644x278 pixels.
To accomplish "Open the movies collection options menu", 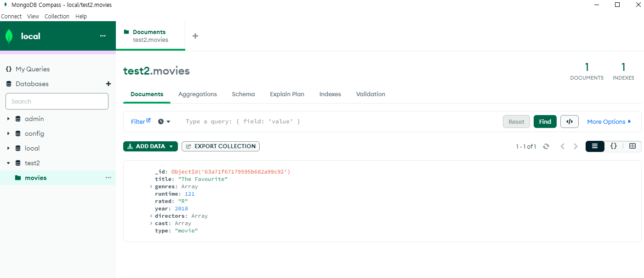I will click(x=108, y=178).
